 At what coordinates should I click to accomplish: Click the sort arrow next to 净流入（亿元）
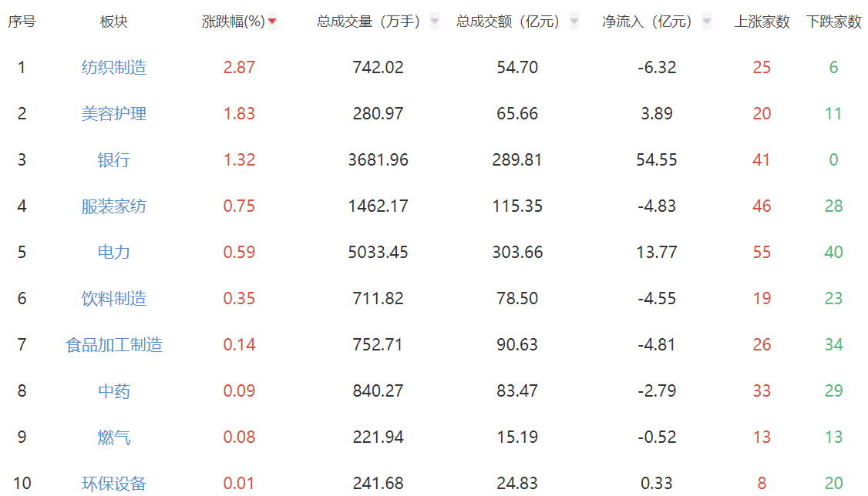coord(707,22)
